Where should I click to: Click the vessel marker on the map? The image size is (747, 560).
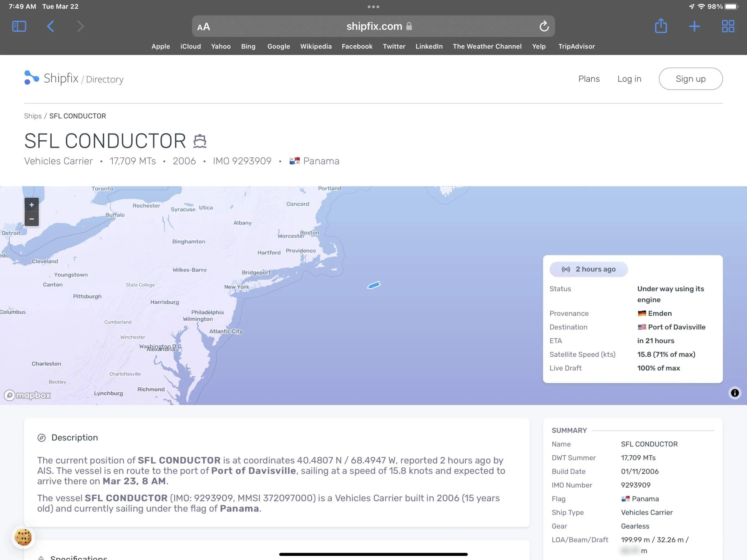[374, 286]
